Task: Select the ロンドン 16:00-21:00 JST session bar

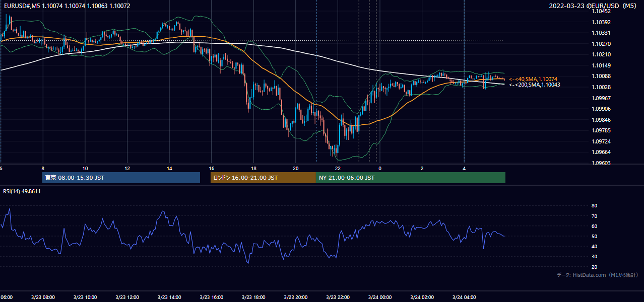Action: pos(263,178)
